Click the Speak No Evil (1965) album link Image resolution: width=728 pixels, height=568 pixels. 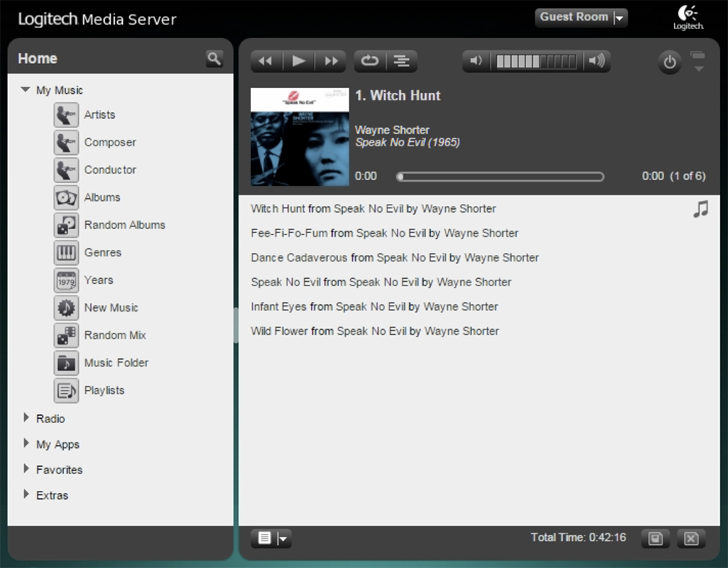pyautogui.click(x=408, y=143)
